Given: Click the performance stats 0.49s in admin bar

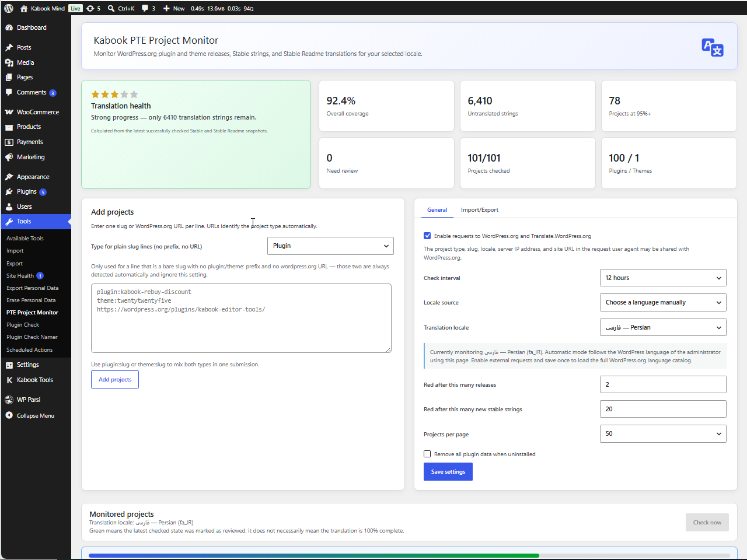Looking at the screenshot, I should coord(197,9).
